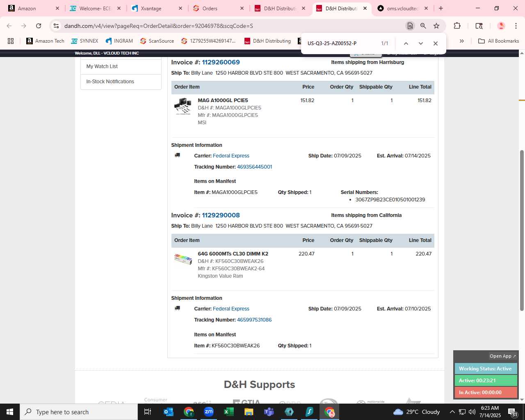Open Chrome profile avatar
The width and height of the screenshot is (525, 420).
(501, 26)
